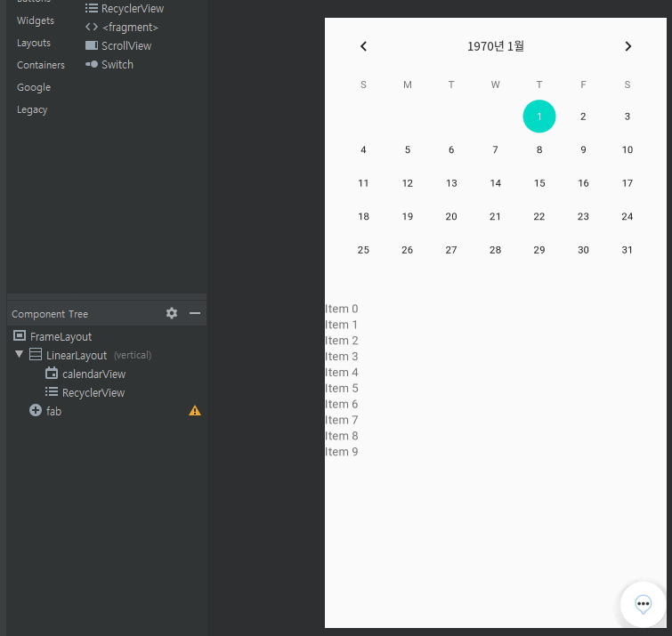Choose RecyclerView label from the palette list
Image resolution: width=672 pixels, height=636 pixels.
pyautogui.click(x=133, y=9)
